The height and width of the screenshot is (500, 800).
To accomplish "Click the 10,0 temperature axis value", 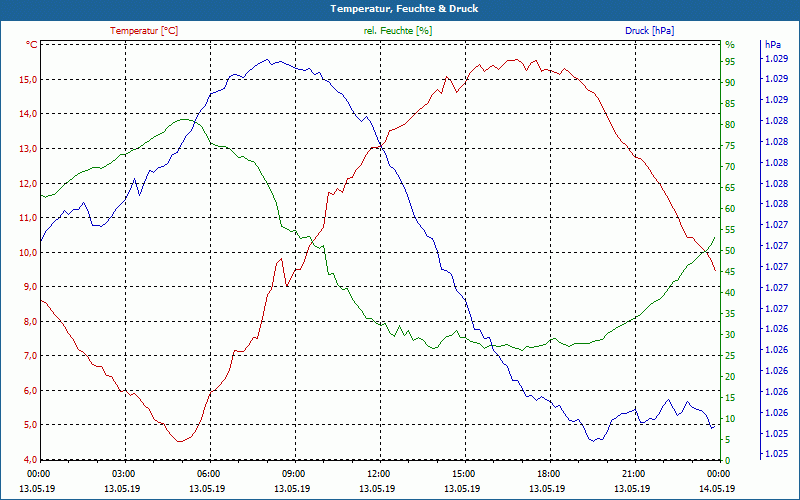I will click(x=29, y=252).
